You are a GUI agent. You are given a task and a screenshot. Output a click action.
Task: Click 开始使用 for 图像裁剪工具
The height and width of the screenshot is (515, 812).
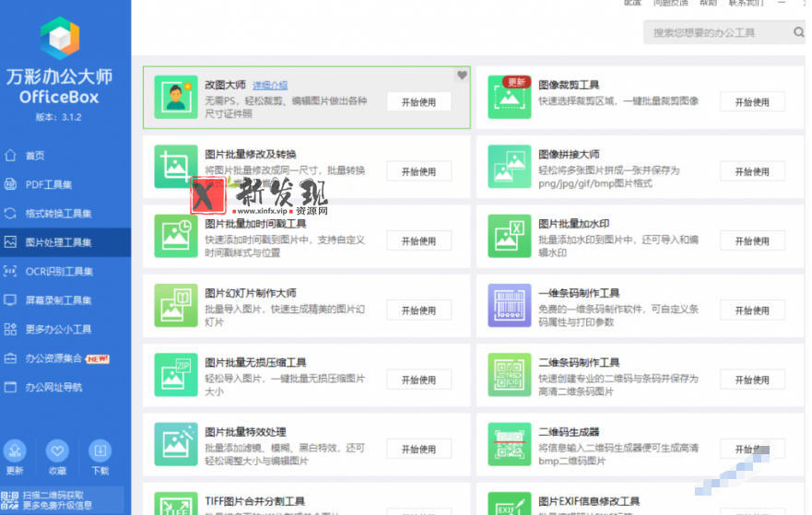tap(752, 102)
